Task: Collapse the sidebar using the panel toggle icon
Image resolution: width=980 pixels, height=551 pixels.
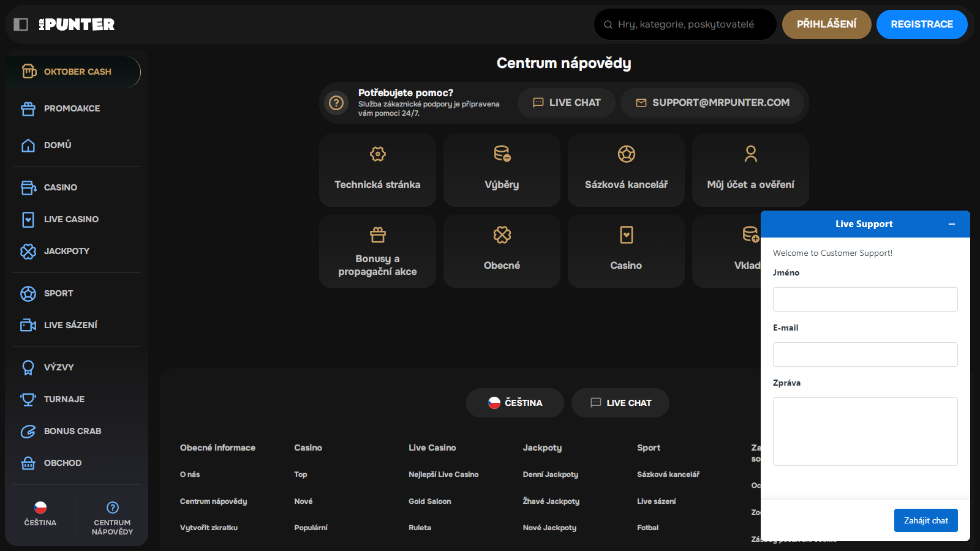Action: [x=21, y=24]
